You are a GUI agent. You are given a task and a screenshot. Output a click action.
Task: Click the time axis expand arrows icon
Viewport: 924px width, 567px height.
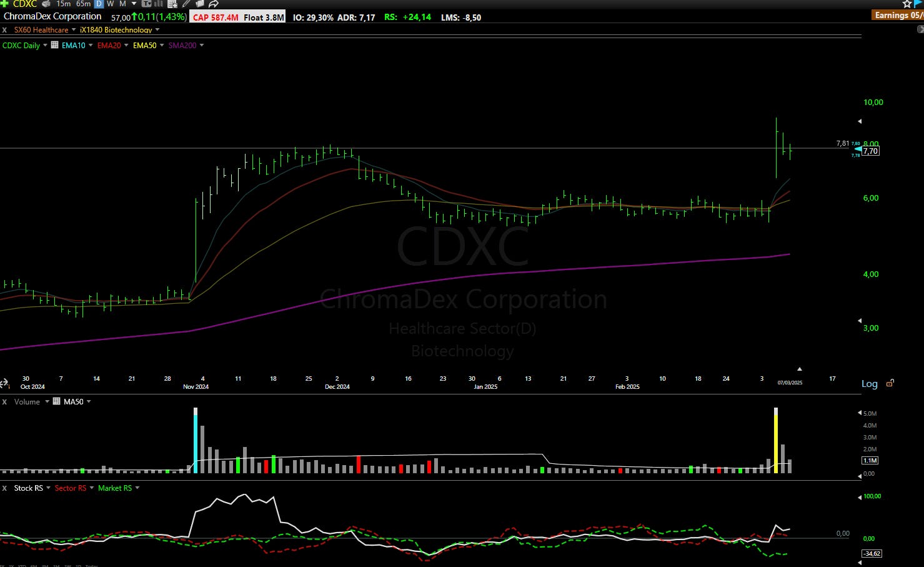[x=4, y=383]
